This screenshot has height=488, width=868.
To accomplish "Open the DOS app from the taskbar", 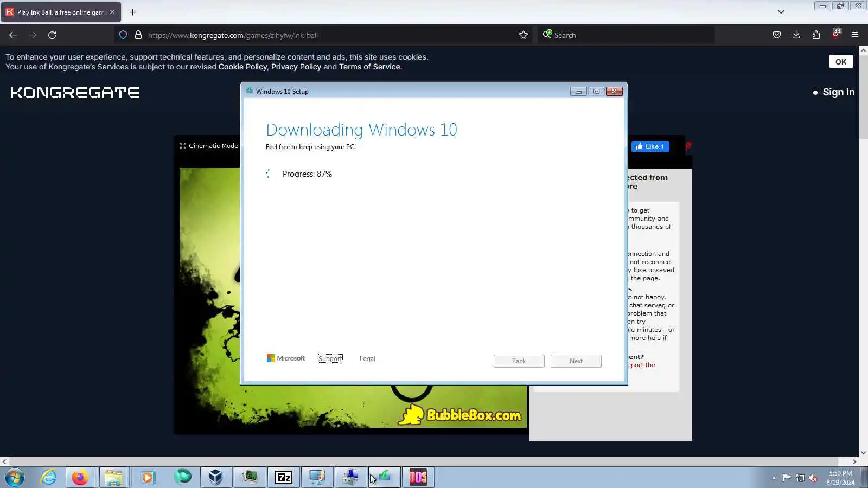I will pos(418,478).
